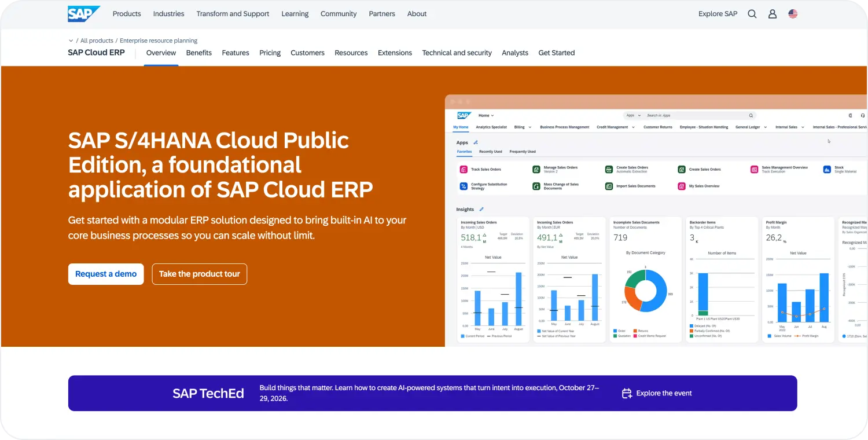Image resolution: width=868 pixels, height=440 pixels.
Task: Click the SAP Cloud ERP title link
Action: click(96, 53)
